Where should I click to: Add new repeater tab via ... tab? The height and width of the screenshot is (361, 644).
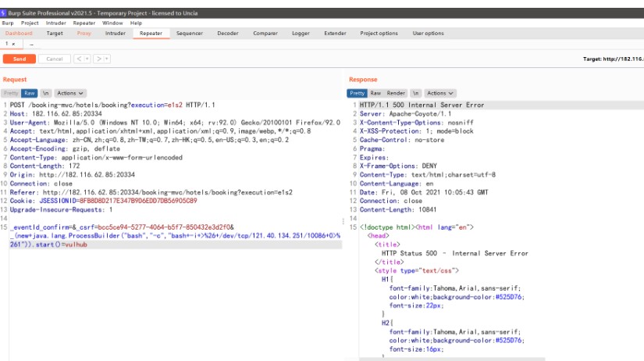32,44
